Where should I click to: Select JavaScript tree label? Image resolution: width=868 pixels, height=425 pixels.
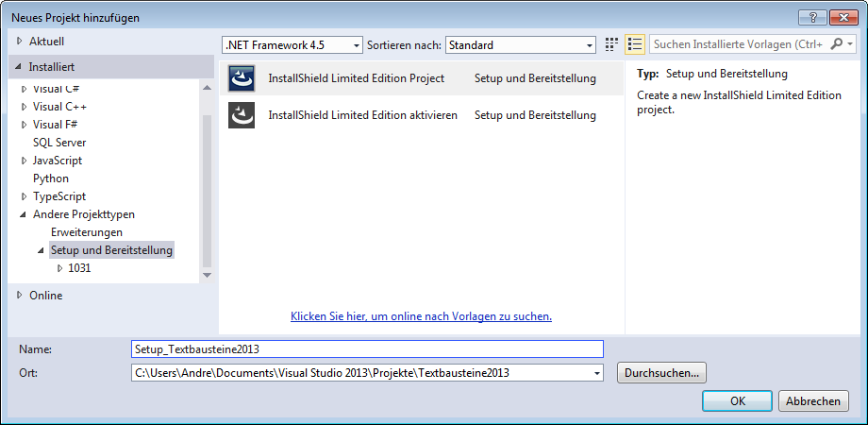58,161
